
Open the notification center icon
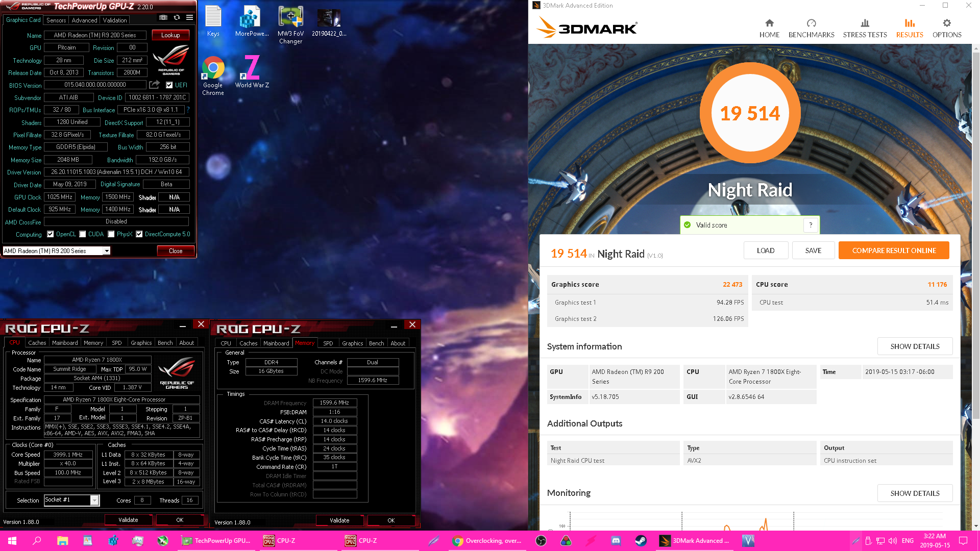coord(963,541)
